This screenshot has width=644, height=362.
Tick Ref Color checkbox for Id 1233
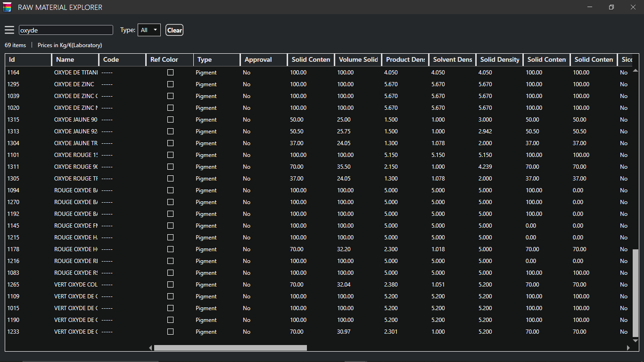click(170, 332)
